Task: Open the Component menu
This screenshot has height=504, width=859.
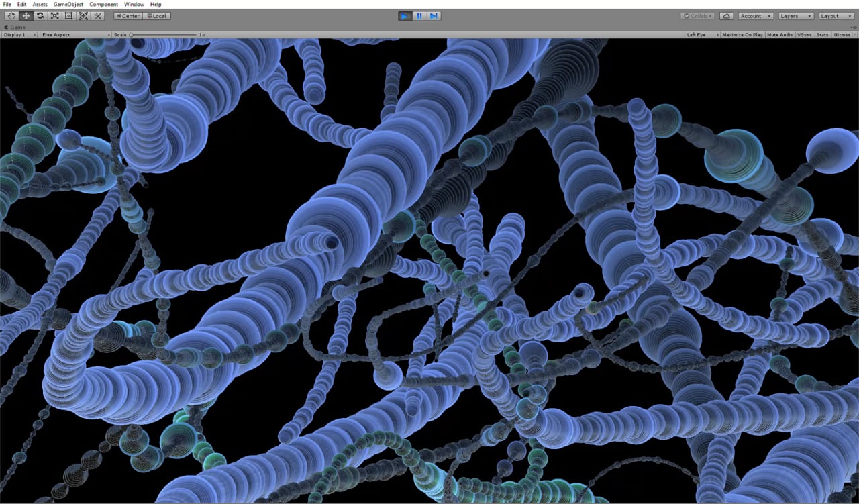Action: coord(104,4)
